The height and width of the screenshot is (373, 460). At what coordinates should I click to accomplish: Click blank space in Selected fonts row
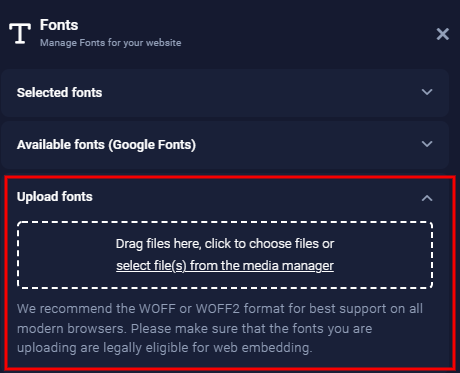(x=260, y=92)
